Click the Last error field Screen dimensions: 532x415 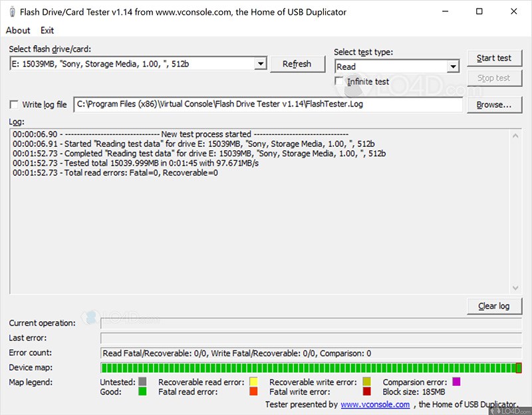click(311, 338)
